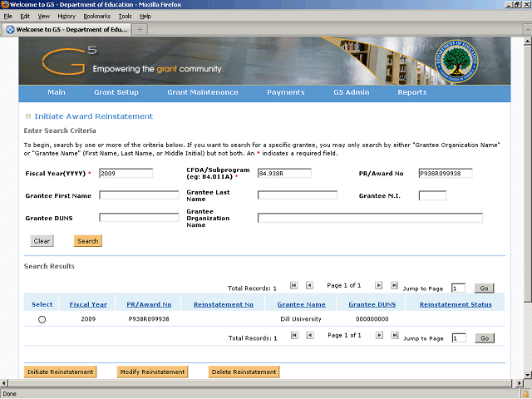Click the Select column header
Image resolution: width=532 pixels, height=399 pixels.
tap(42, 304)
